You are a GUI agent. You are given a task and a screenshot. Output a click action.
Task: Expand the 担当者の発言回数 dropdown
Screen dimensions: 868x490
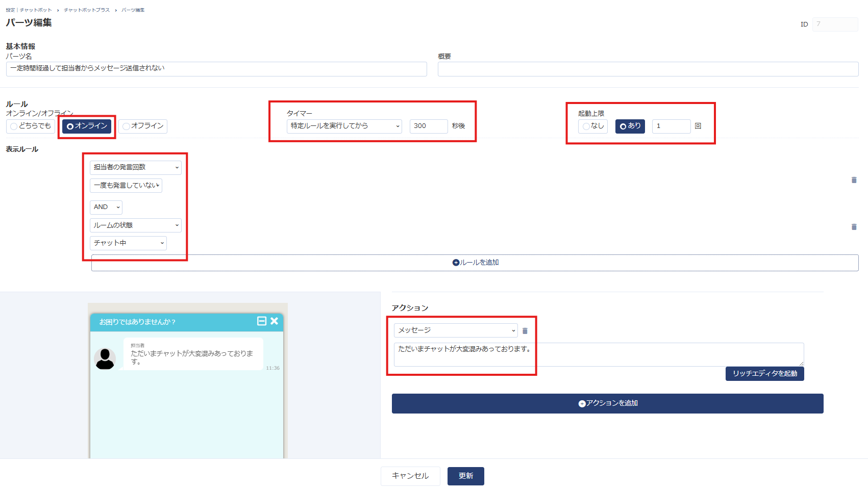(135, 167)
